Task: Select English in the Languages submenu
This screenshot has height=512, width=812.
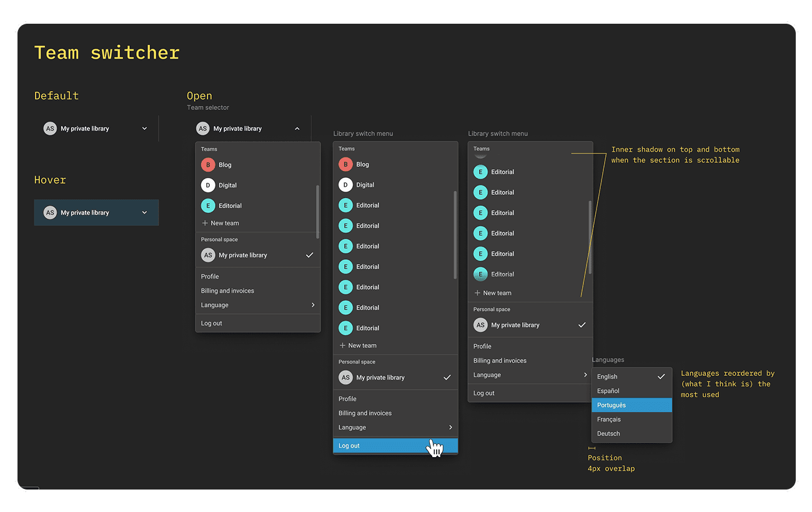Action: click(631, 377)
